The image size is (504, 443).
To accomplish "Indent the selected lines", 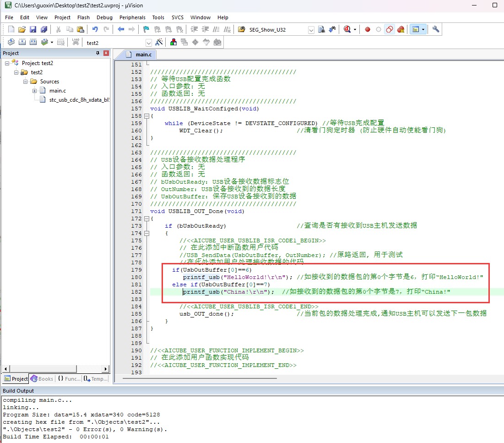I will (x=194, y=30).
